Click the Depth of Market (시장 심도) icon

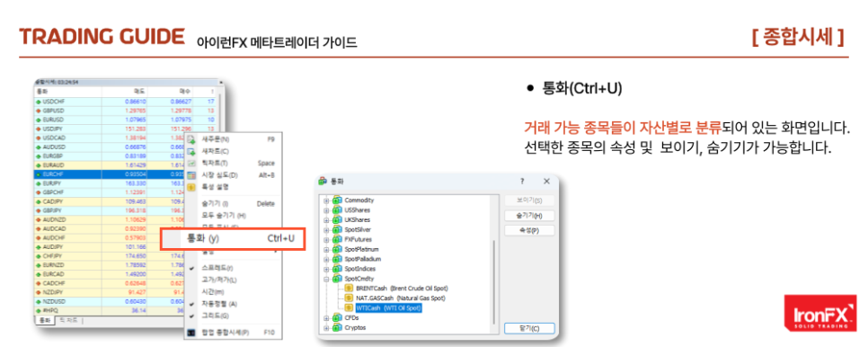[x=191, y=175]
